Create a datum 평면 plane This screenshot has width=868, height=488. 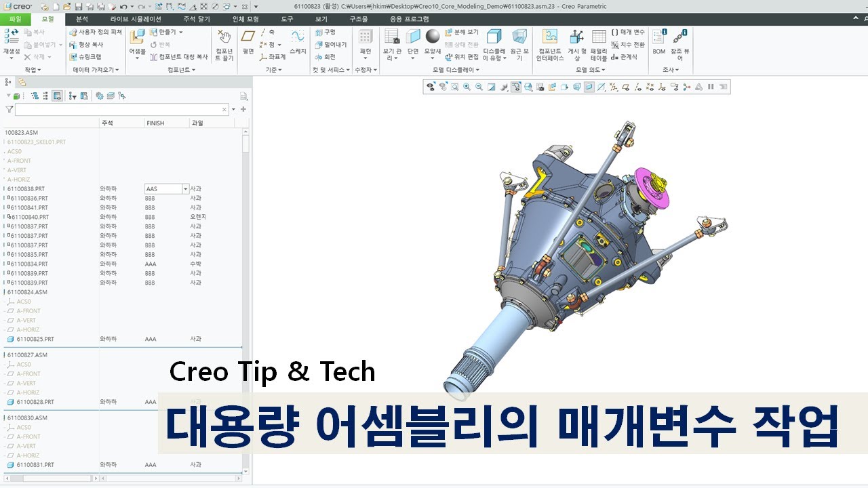pos(248,41)
